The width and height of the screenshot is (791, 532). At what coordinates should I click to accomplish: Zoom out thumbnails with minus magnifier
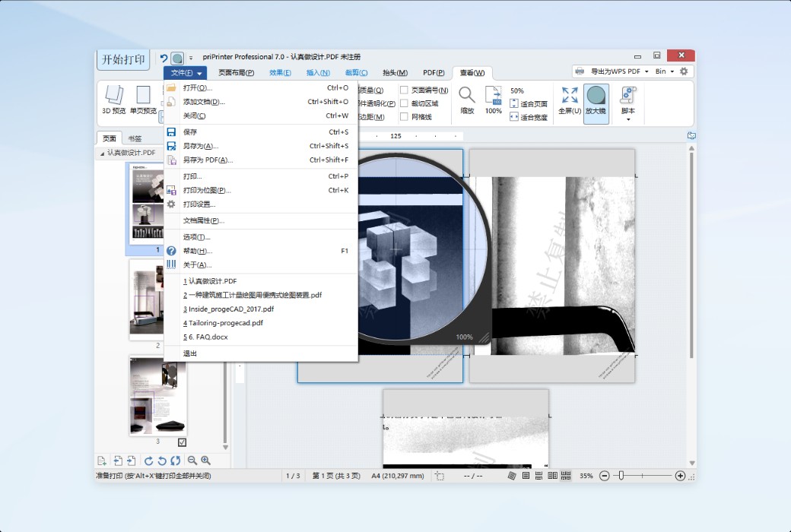tap(192, 461)
